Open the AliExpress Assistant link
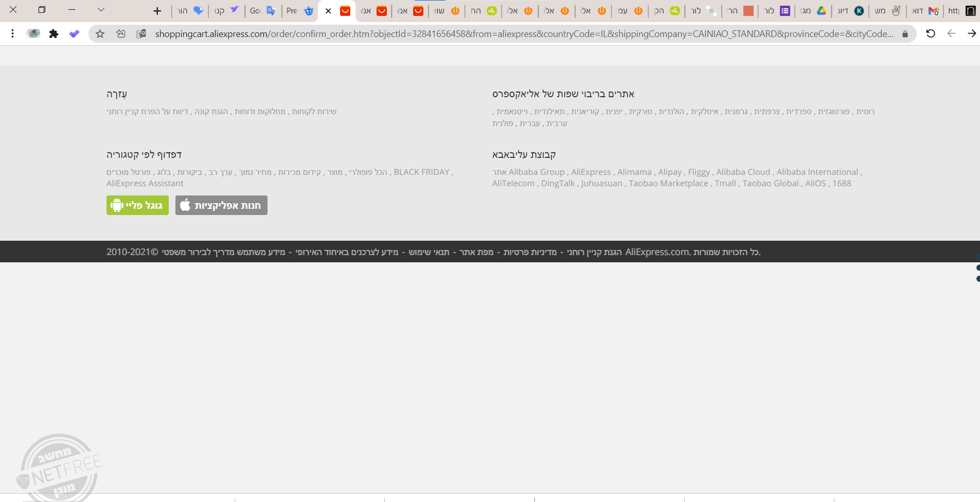Viewport: 980px width, 502px height. click(x=145, y=184)
